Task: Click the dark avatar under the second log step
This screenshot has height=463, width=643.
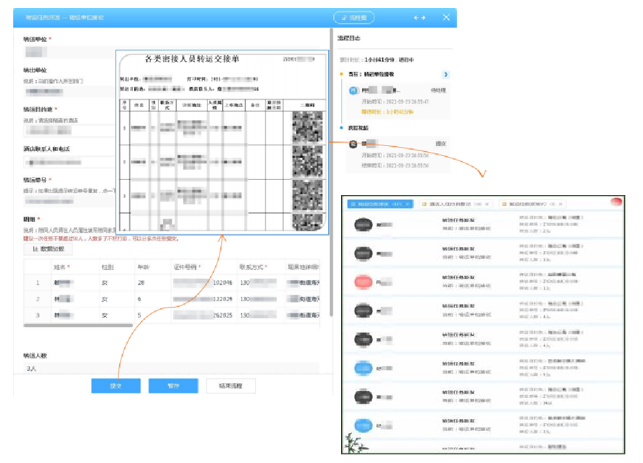Action: coord(353,144)
